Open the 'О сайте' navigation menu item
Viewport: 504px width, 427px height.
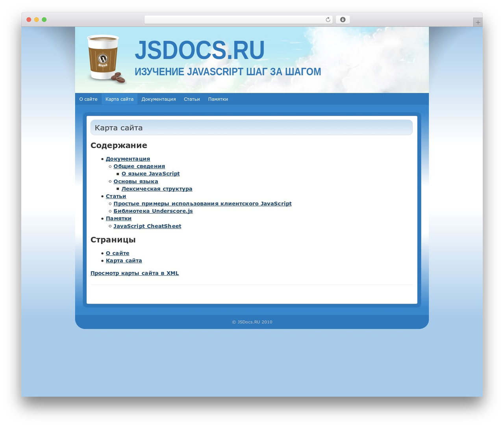(88, 99)
